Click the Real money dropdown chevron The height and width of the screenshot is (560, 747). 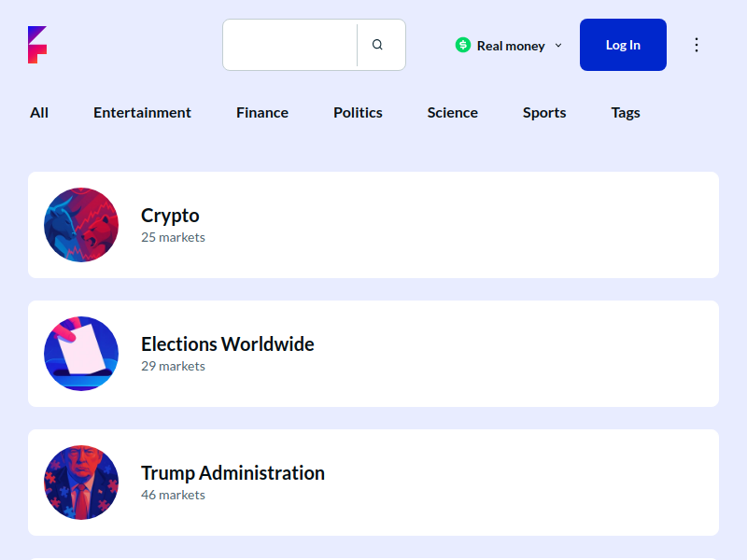pos(558,45)
